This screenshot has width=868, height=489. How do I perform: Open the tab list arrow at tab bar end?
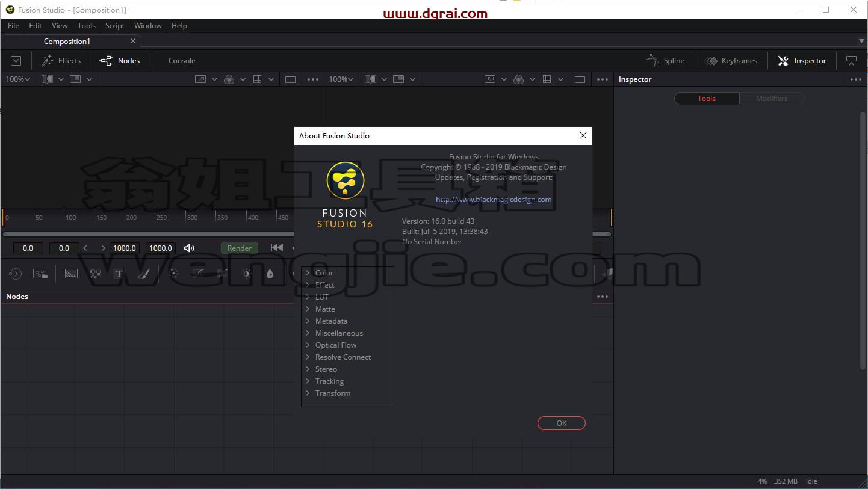click(x=861, y=41)
